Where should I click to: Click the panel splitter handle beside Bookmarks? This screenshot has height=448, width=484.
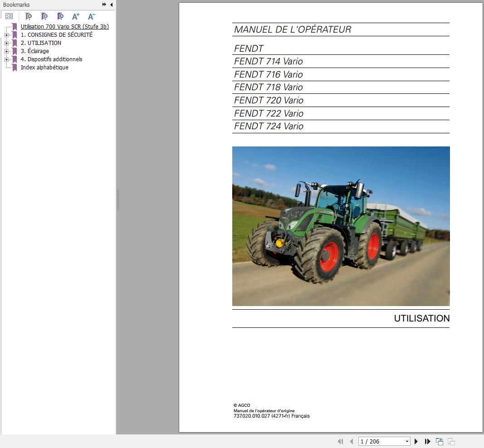point(118,200)
